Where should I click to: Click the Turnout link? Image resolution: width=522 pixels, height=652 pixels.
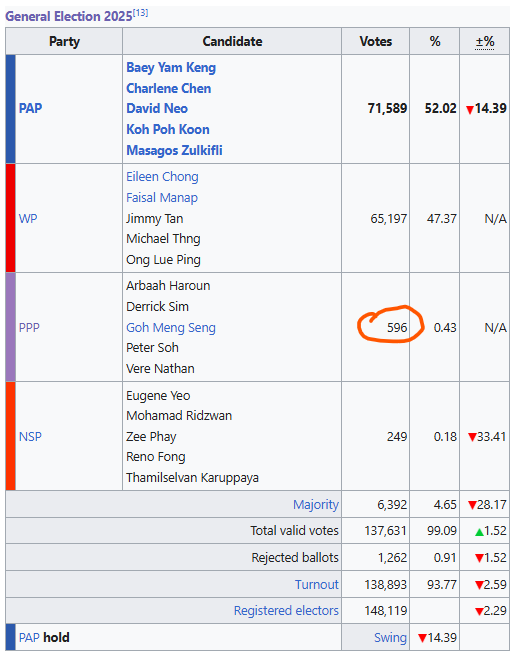point(317,584)
